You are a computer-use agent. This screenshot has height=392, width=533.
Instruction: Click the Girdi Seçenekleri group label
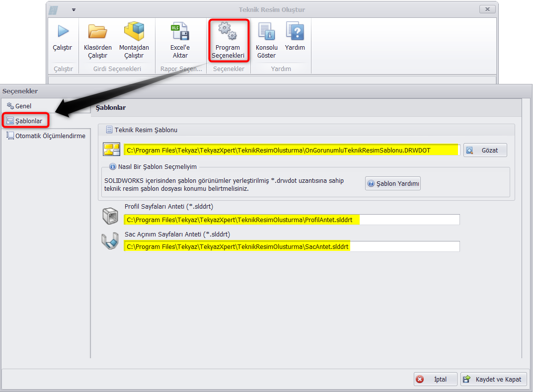pos(117,69)
